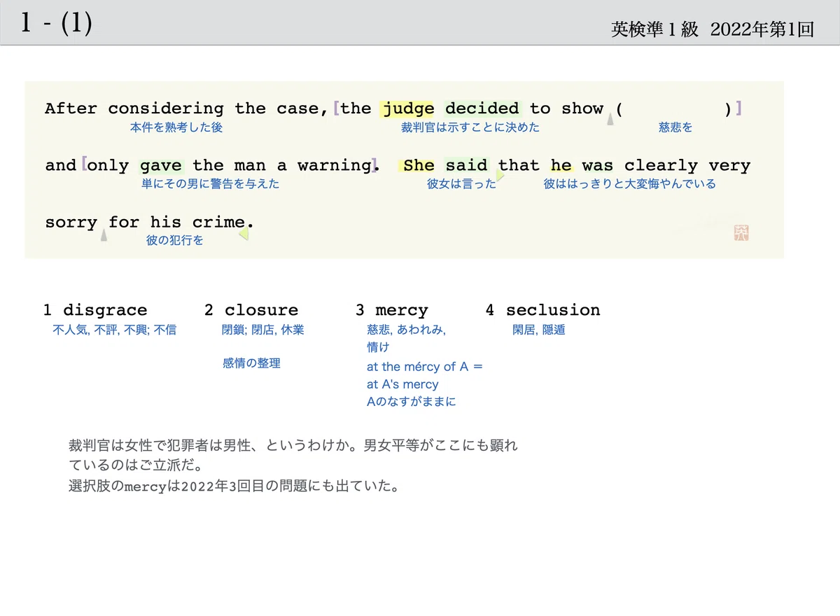
Task: Click the annotation "彼ははっきりと大変悔やんでいる"
Action: tap(630, 184)
